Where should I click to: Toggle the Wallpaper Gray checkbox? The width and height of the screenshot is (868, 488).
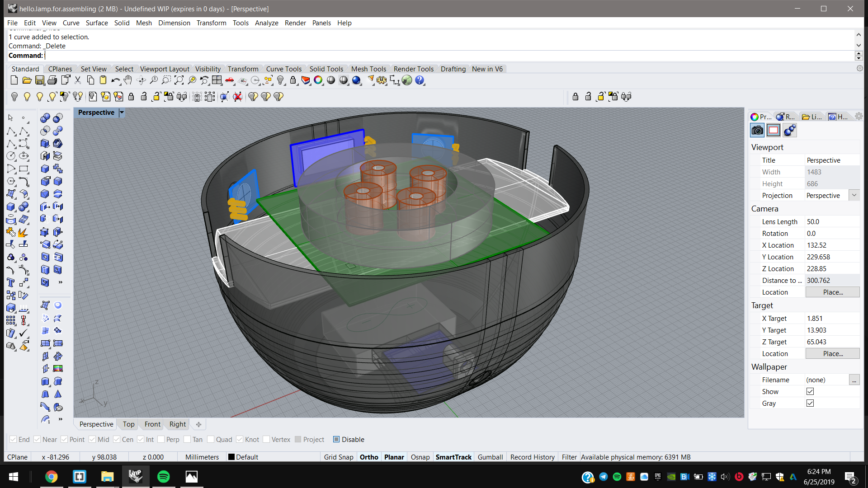click(810, 403)
